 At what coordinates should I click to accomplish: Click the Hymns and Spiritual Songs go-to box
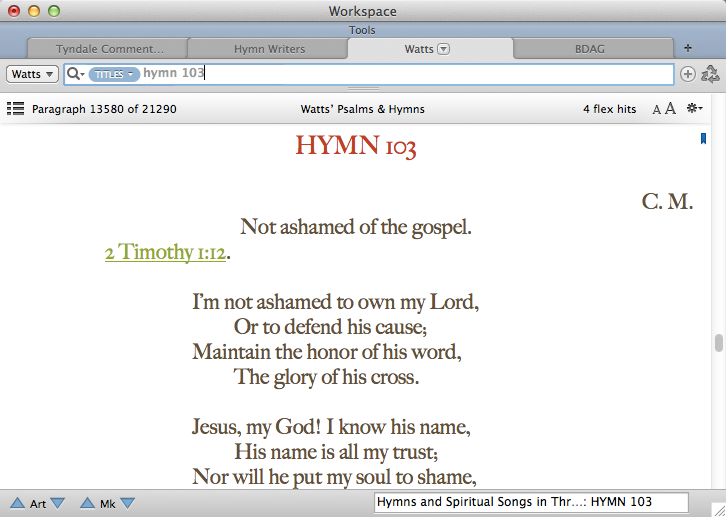pos(531,502)
